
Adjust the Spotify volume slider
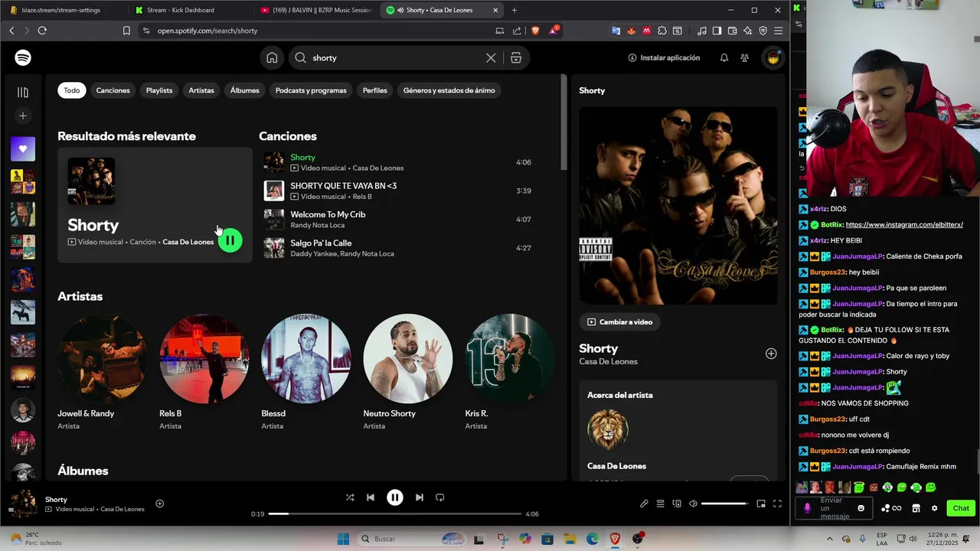click(724, 504)
